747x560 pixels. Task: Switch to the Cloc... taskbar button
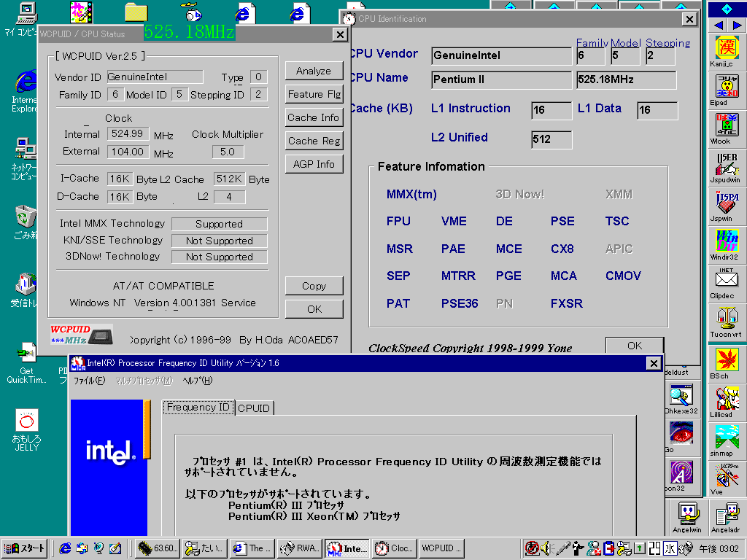click(394, 548)
